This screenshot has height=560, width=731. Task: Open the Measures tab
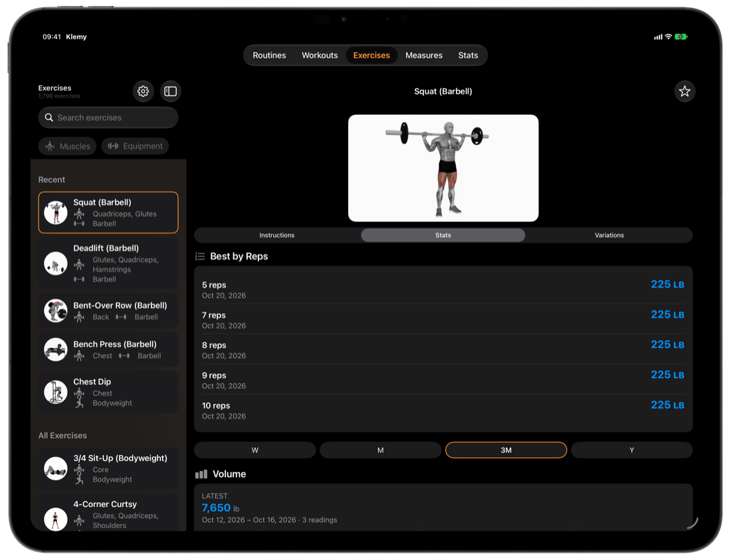(x=424, y=55)
